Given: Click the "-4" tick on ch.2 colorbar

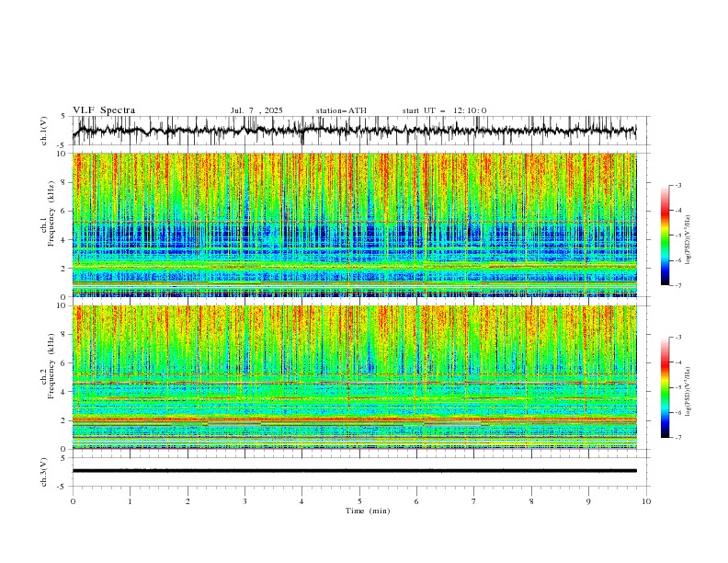Looking at the screenshot, I should (677, 362).
